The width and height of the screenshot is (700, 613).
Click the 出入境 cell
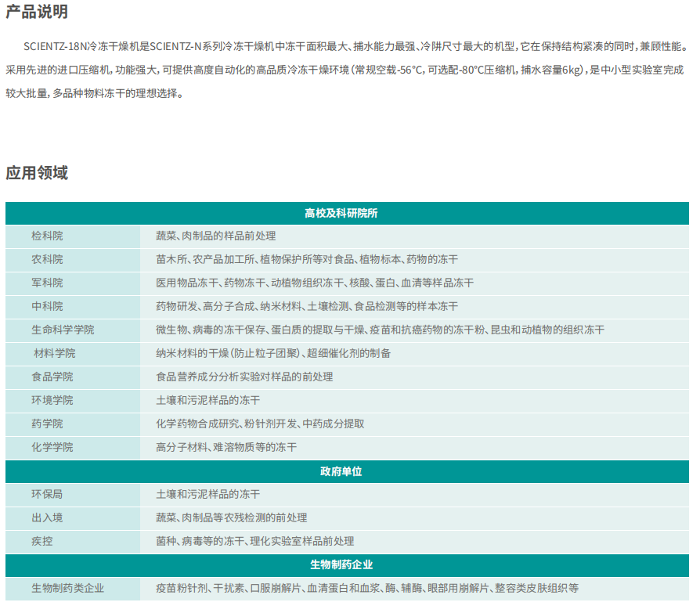pyautogui.click(x=48, y=517)
